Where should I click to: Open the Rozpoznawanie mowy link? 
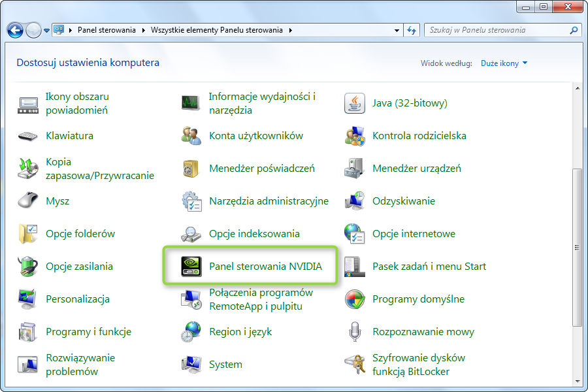[x=423, y=332]
